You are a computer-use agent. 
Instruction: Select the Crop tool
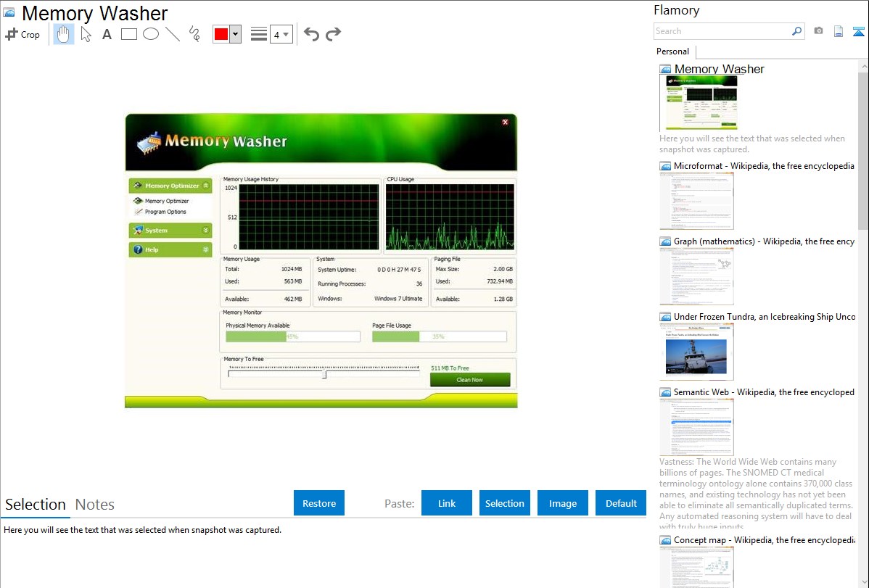(22, 34)
